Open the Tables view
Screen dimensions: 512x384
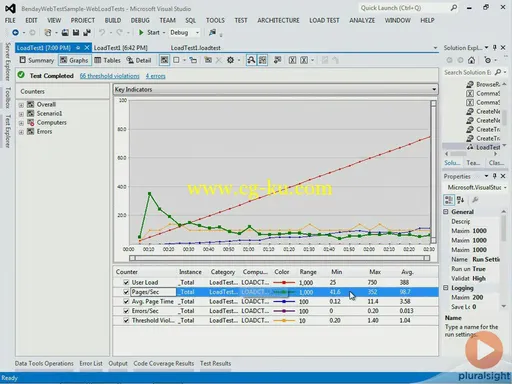(107, 60)
